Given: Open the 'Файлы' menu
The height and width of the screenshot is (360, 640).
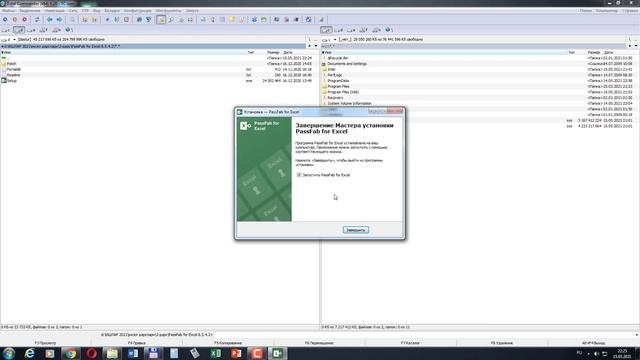Looking at the screenshot, I should pos(8,11).
